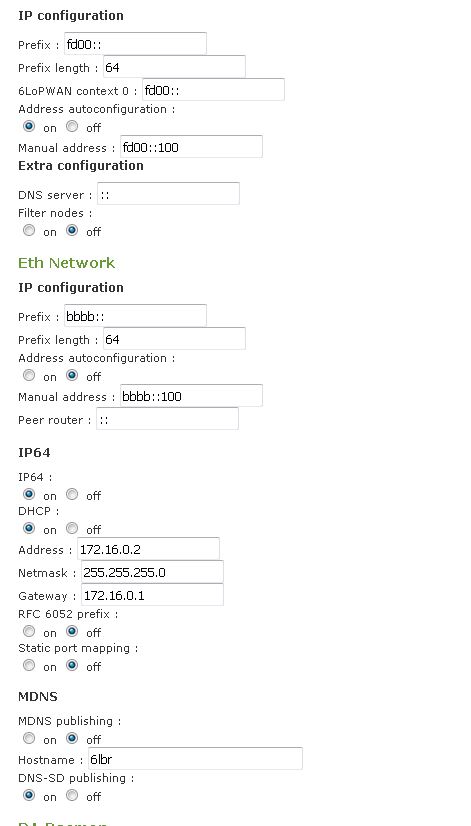The image size is (471, 826).
Task: Click the IP64 Address field 172.16.0.2
Action: pyautogui.click(x=148, y=548)
